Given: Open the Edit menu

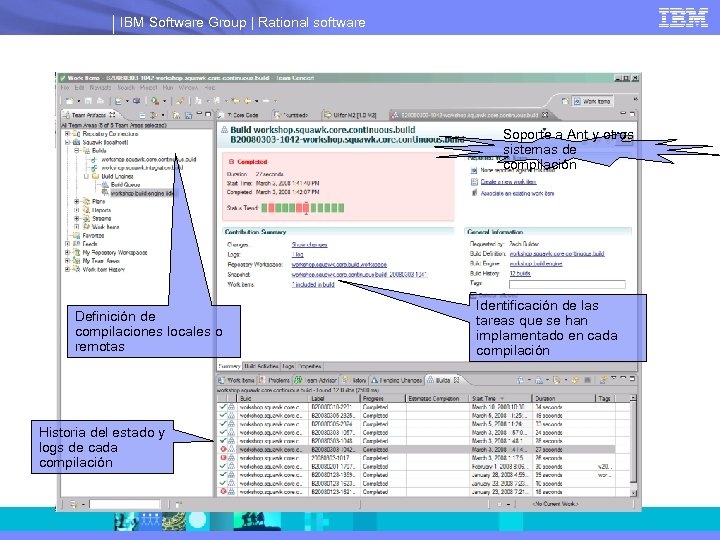Looking at the screenshot, I should tap(79, 87).
